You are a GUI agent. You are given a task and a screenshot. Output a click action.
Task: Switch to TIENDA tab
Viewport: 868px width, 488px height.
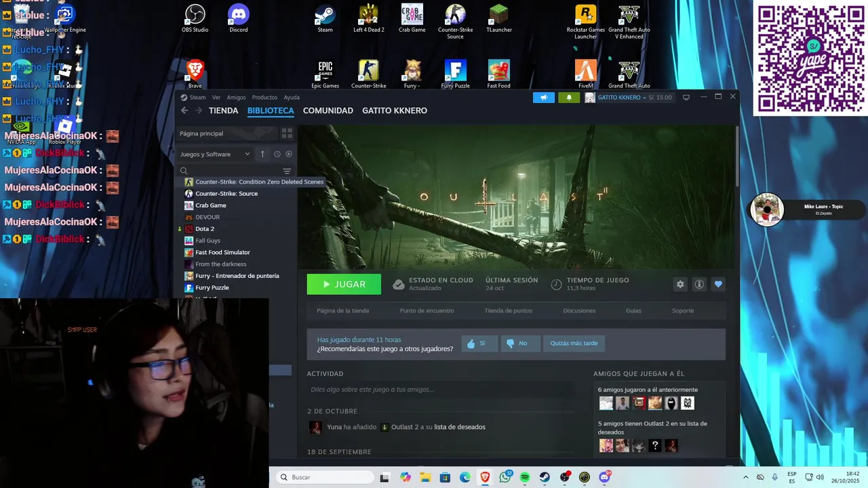223,110
